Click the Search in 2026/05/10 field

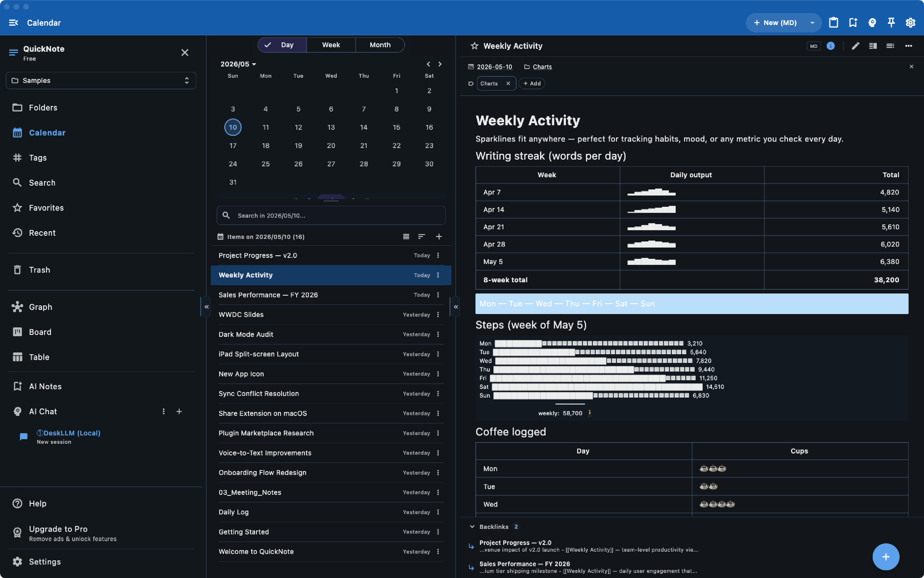pyautogui.click(x=331, y=215)
